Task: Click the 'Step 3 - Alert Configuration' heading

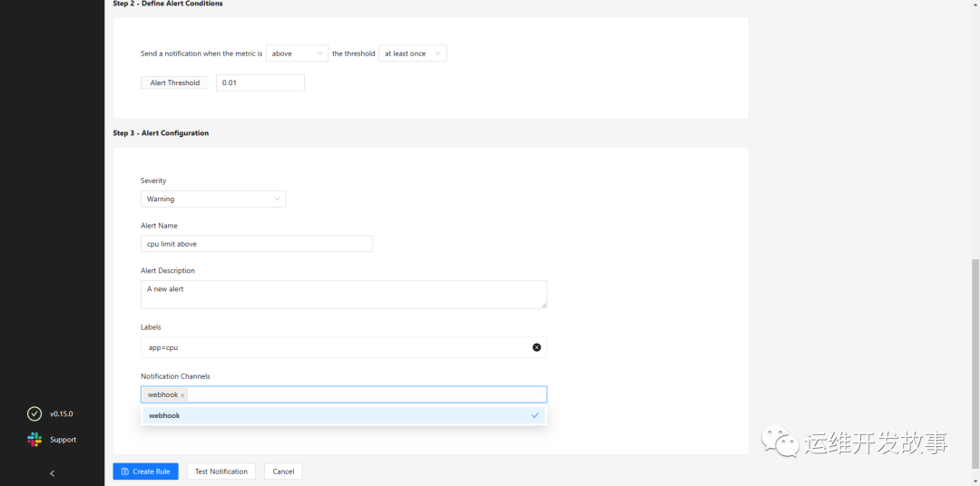Action: pos(161,133)
